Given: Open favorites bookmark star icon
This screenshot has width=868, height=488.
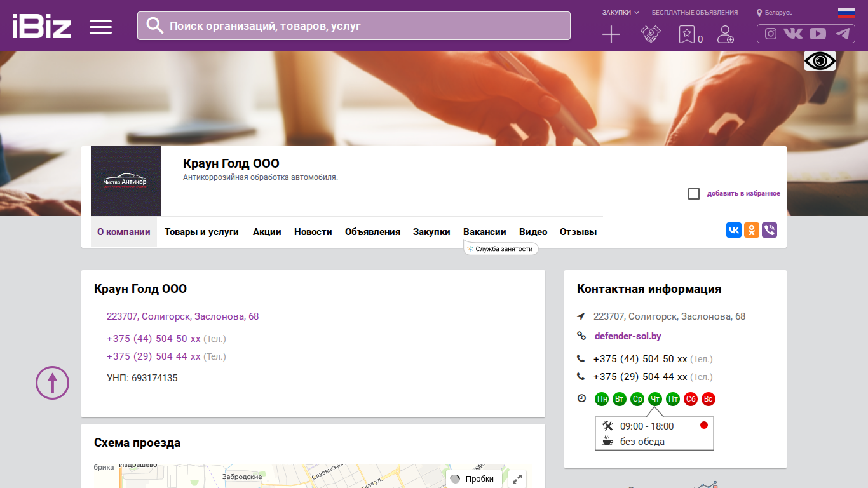Looking at the screenshot, I should click(x=687, y=34).
